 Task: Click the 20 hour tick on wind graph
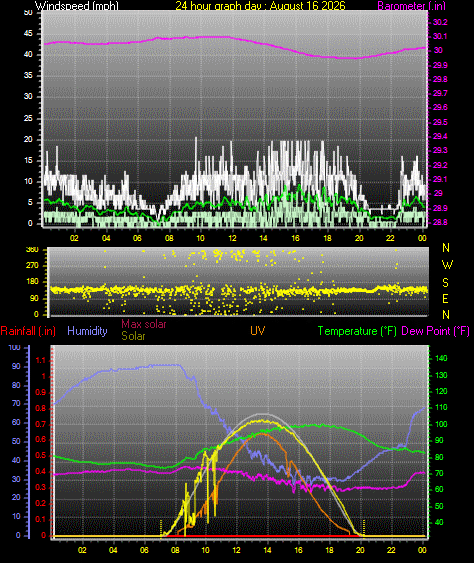coord(359,238)
